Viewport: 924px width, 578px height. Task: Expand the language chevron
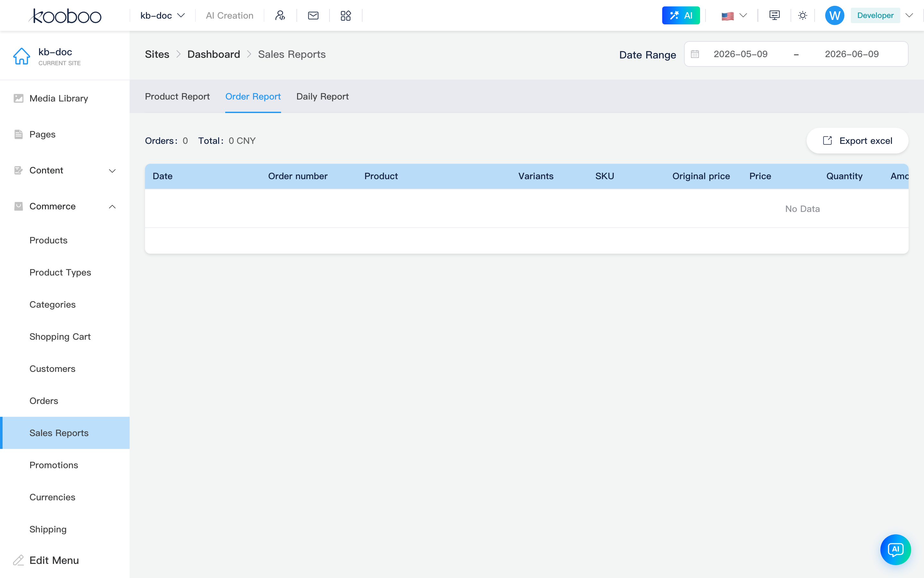(x=743, y=16)
